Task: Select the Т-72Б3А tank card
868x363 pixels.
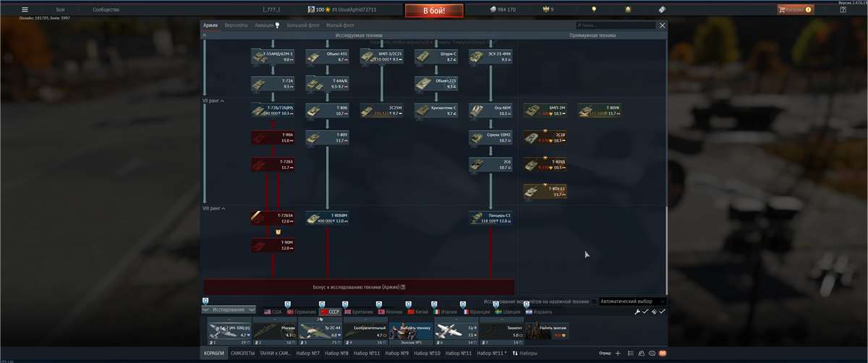Action: click(271, 218)
